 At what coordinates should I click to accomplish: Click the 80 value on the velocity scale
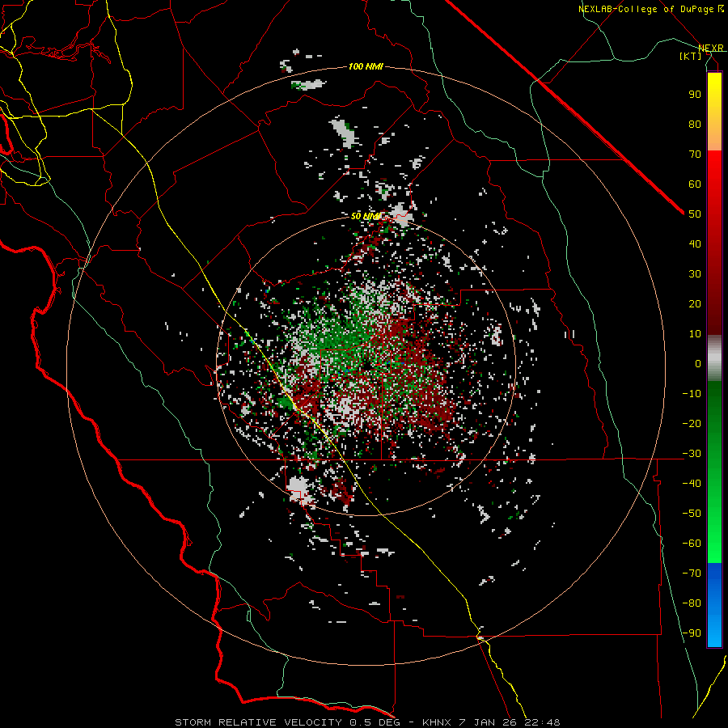click(x=695, y=125)
